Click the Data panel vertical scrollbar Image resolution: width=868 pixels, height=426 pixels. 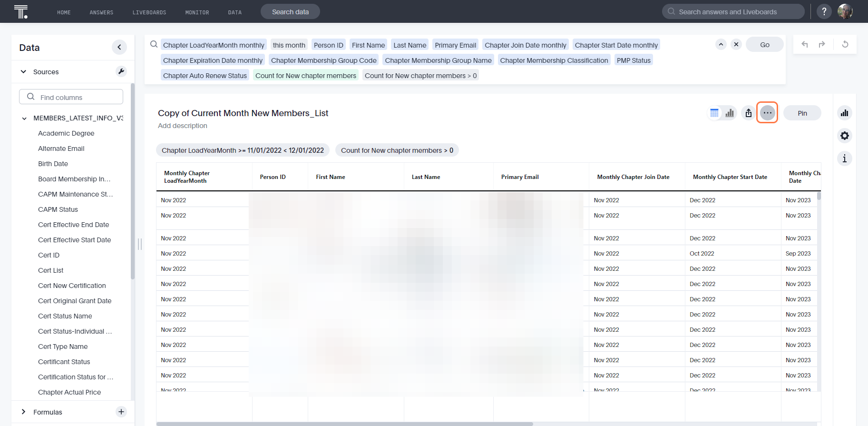133,181
